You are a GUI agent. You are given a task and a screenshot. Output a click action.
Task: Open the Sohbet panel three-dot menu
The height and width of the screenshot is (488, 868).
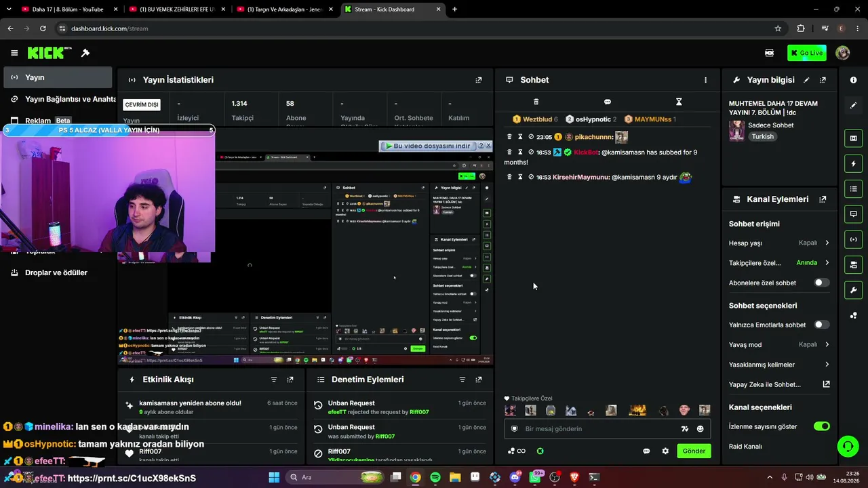705,80
